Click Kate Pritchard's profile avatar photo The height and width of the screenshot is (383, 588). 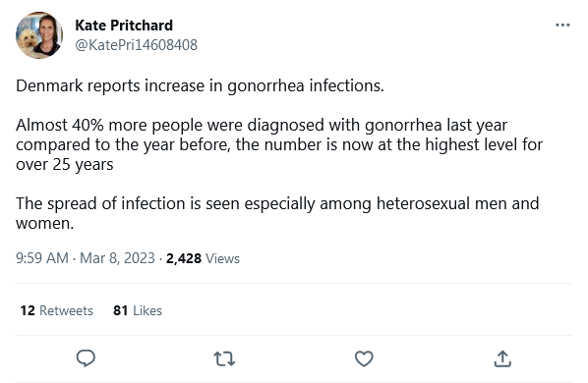pyautogui.click(x=39, y=35)
